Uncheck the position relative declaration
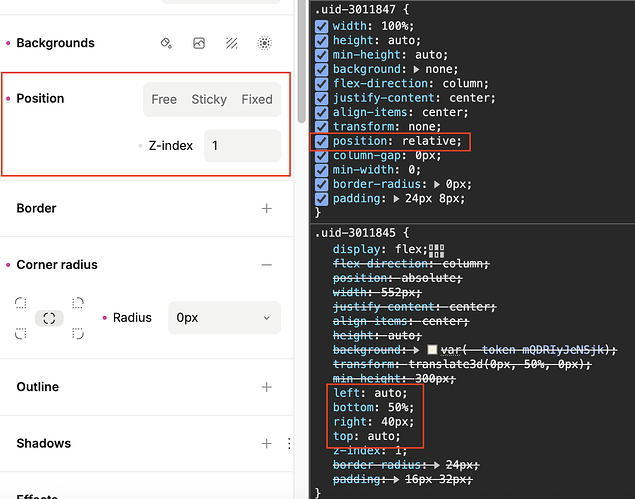This screenshot has width=635, height=499. 321,141
